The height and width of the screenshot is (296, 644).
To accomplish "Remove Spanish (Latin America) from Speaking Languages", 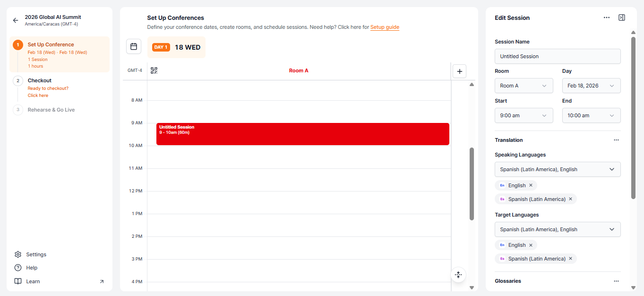I will [570, 199].
